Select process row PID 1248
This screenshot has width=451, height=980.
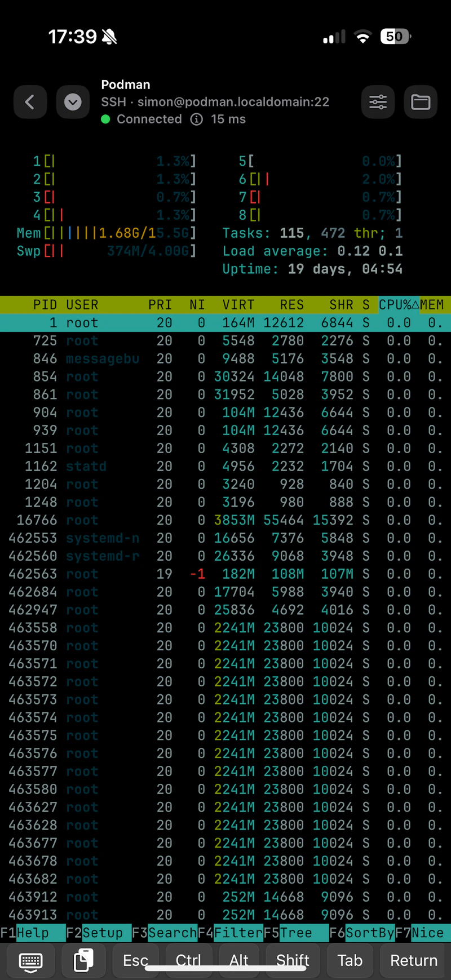tap(225, 502)
